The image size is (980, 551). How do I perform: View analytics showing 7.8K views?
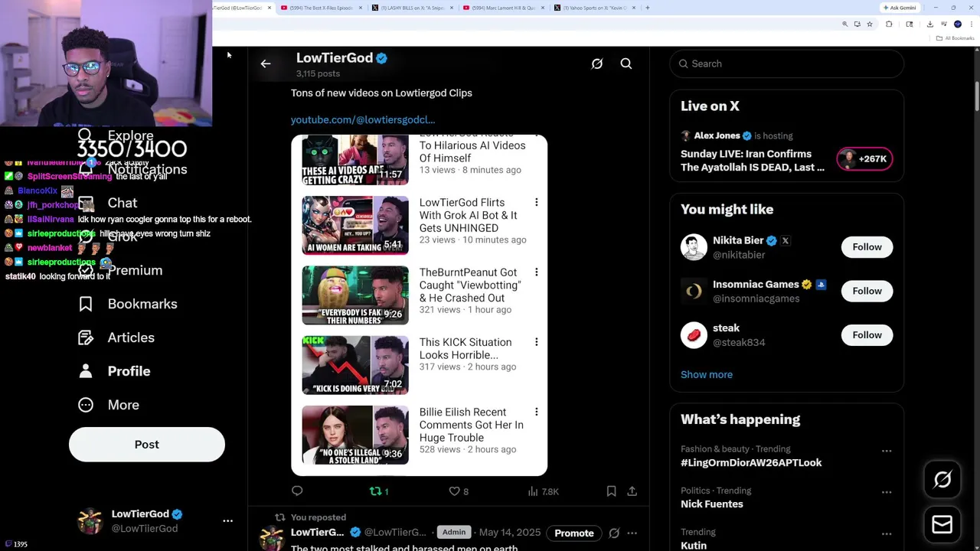(544, 491)
